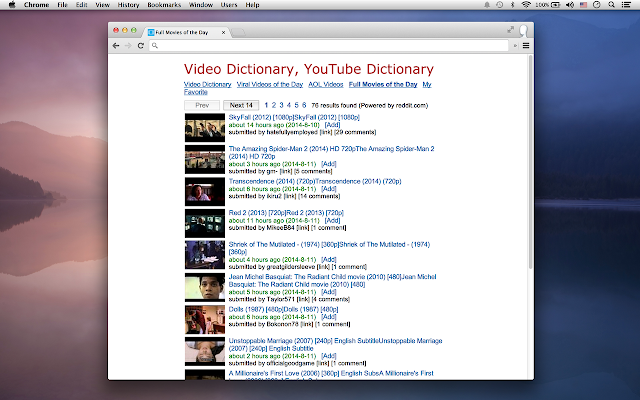Toggle fullscreen with the expand arrows icon
The width and height of the screenshot is (640, 400).
(511, 29)
